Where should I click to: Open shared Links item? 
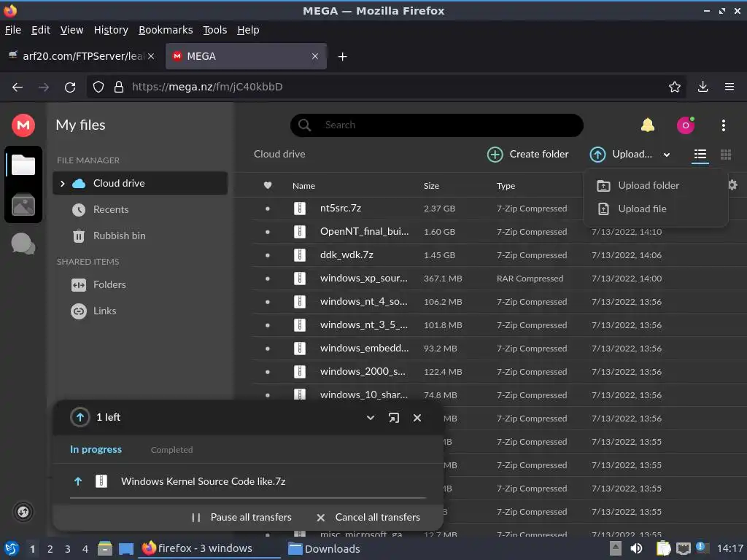tap(139, 311)
